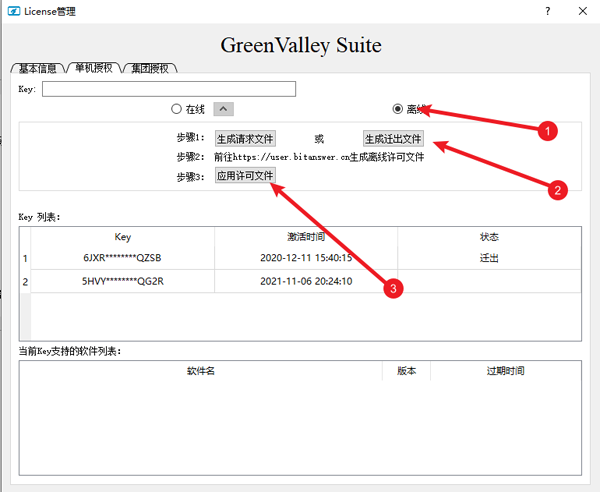Select the 在线 radio button
This screenshot has width=600, height=492.
[x=177, y=109]
